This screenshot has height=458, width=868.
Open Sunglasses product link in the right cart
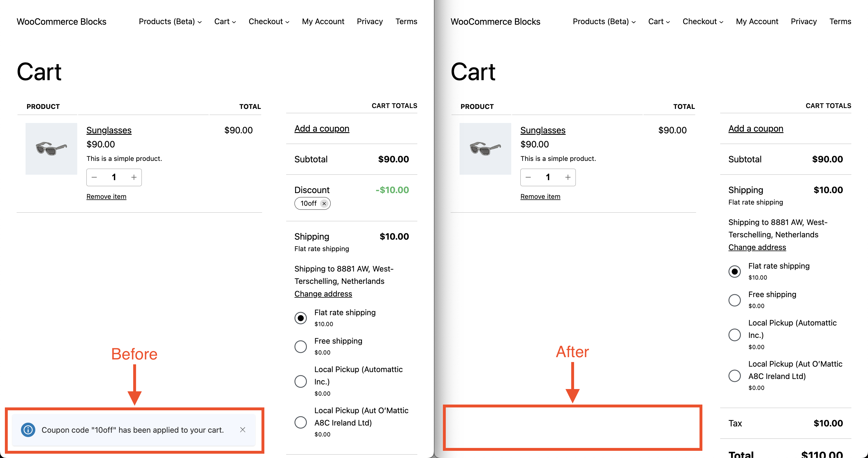point(542,130)
